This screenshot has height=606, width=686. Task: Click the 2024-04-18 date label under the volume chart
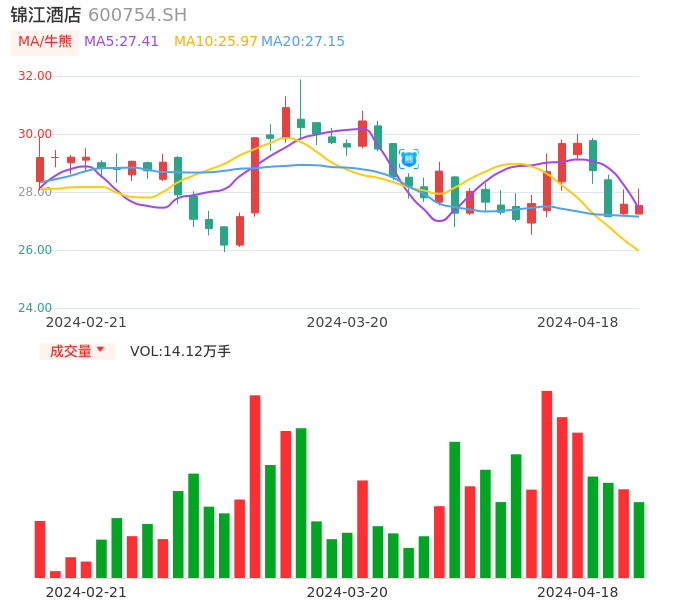tap(577, 591)
